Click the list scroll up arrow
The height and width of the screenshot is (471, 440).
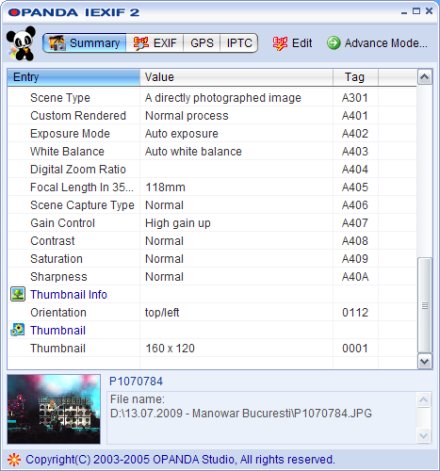(424, 77)
